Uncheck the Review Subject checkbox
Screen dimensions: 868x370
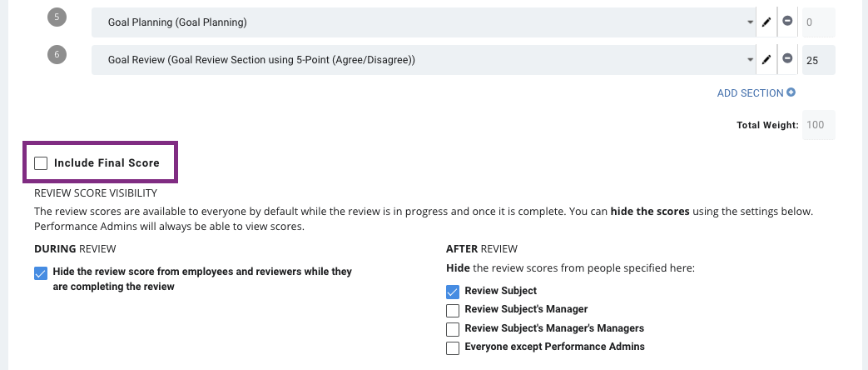[453, 292]
